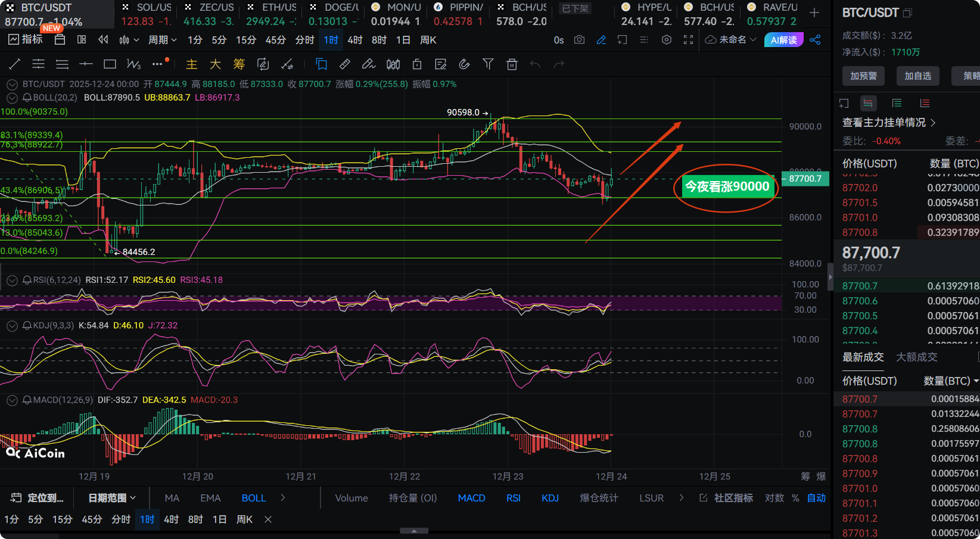The width and height of the screenshot is (980, 539).
Task: Toggle the MACD indicator in bottom bar
Action: (471, 498)
